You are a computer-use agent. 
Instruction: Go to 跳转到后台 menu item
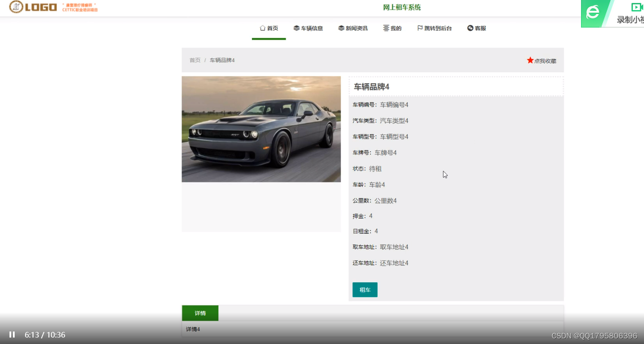tap(434, 28)
